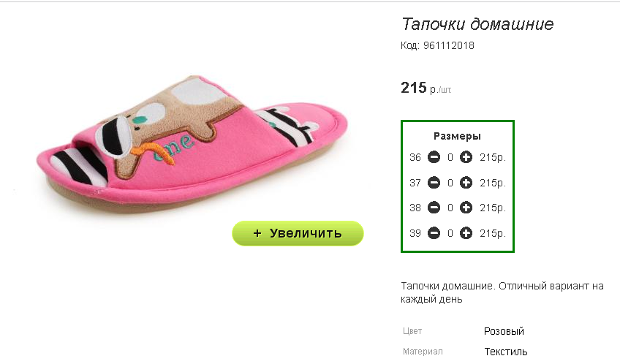Select the quantity value for size 36
Image resolution: width=620 pixels, height=364 pixels.
450,157
